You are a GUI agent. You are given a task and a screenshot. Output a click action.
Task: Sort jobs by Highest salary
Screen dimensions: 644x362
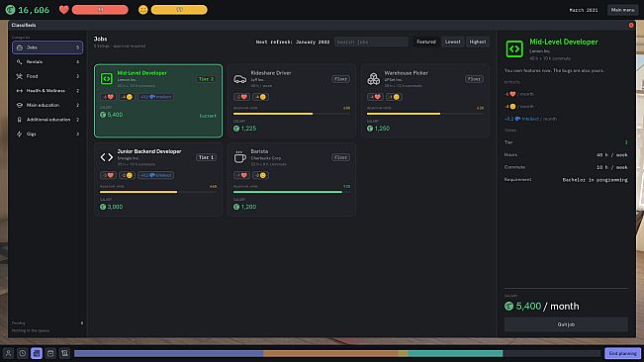(478, 42)
